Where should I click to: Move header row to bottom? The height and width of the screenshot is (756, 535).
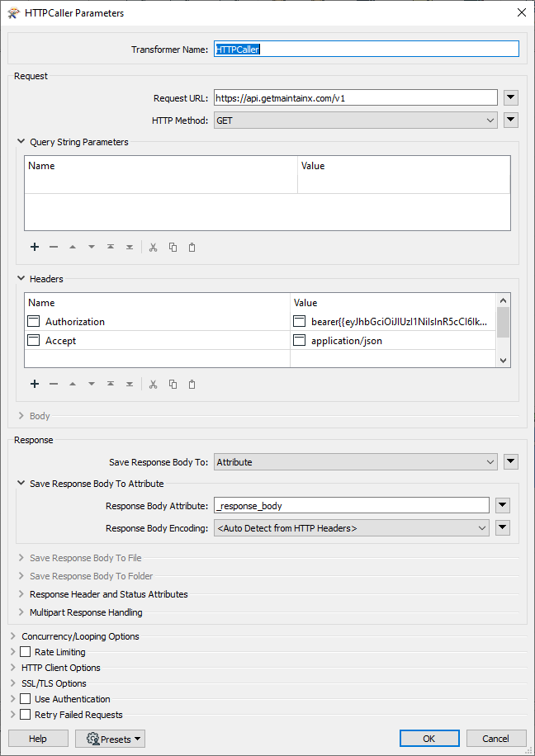tap(130, 384)
